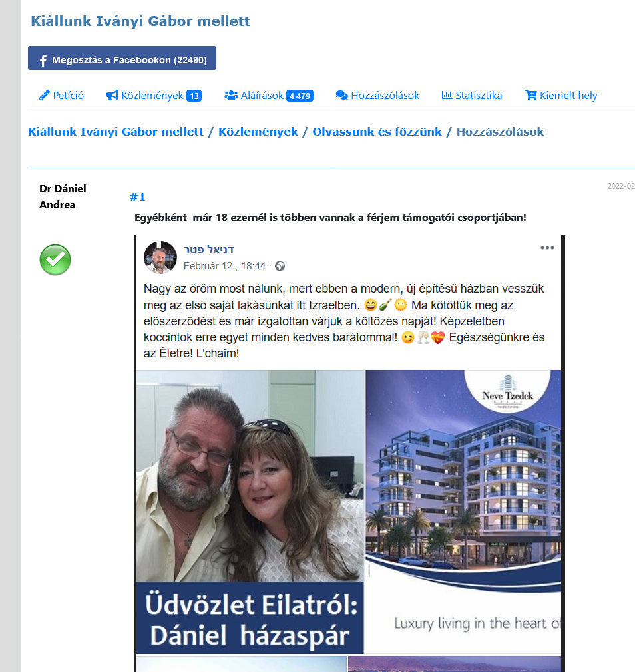Click the post author's profile picture

160,257
